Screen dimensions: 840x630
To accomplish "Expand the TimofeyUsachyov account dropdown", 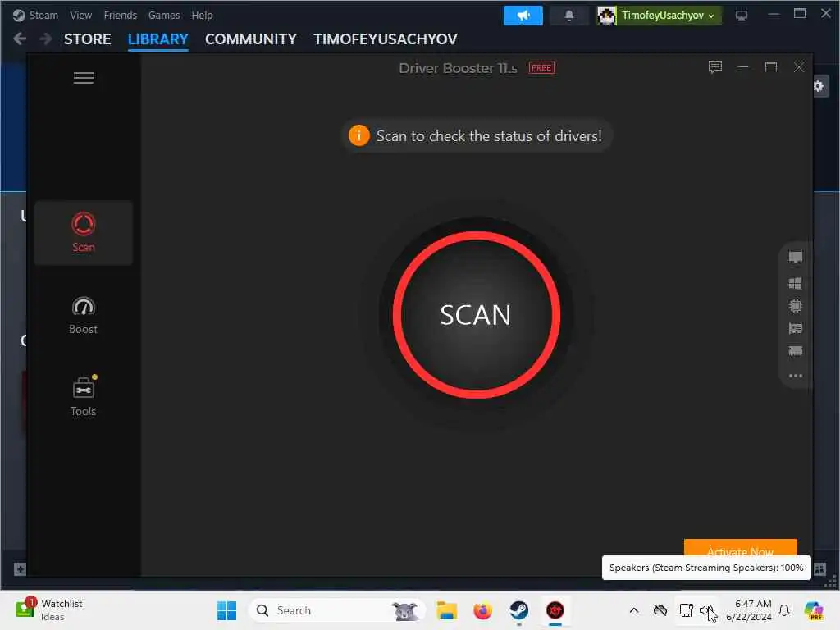I will coord(668,16).
